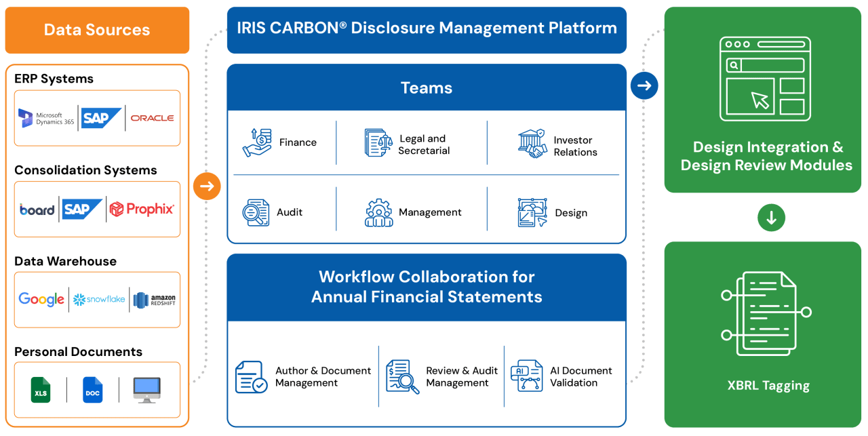Click the Legal and Secretarial scales icon
868x436 pixels.
point(378,143)
